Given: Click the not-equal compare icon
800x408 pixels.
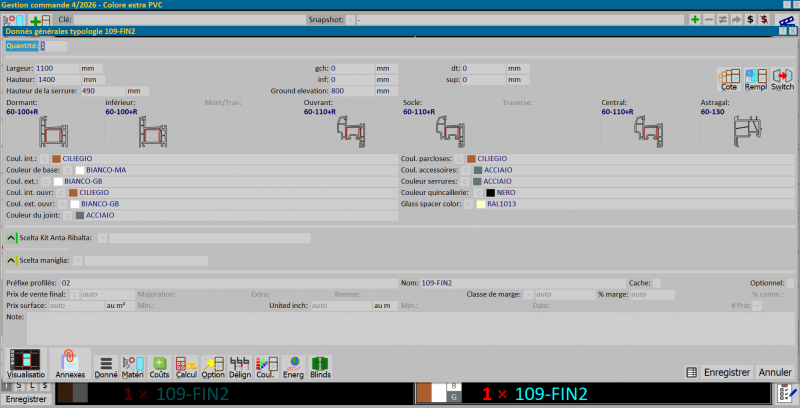Looking at the screenshot, I should coord(722,19).
